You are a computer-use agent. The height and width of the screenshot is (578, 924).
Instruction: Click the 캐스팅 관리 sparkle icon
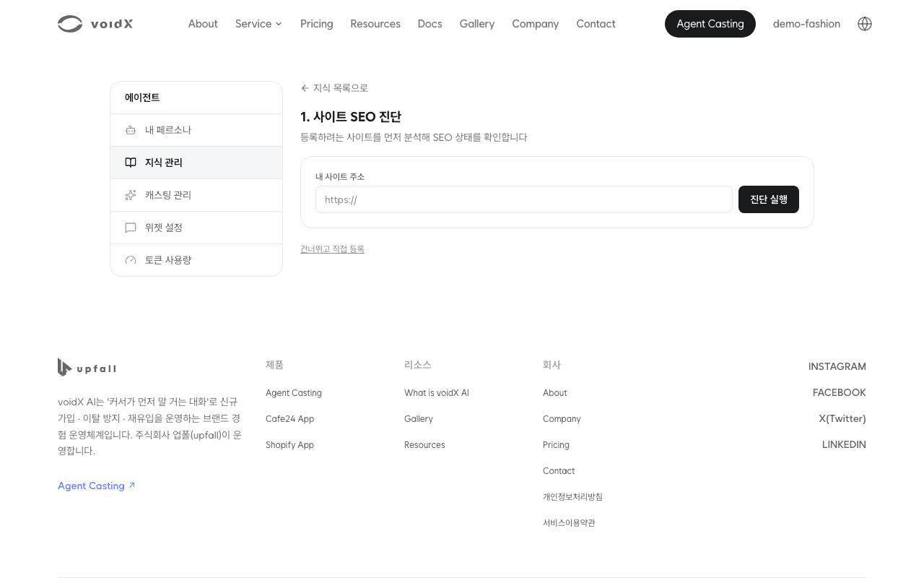(131, 195)
